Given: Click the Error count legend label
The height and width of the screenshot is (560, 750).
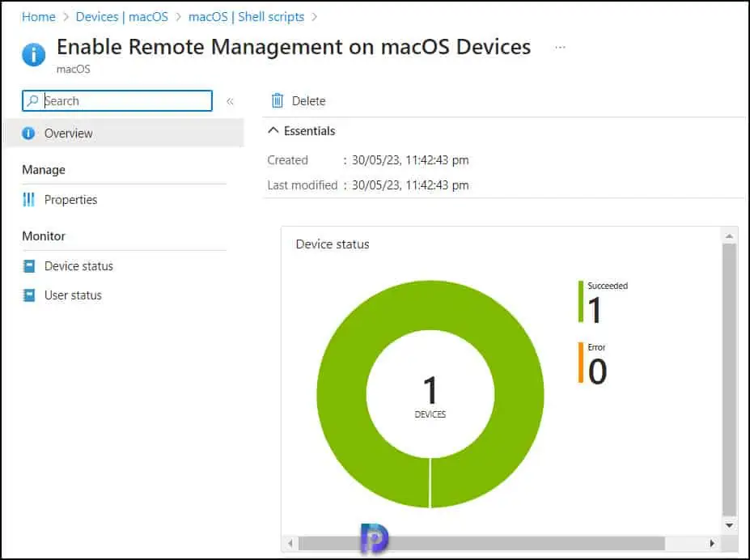Looking at the screenshot, I should click(x=596, y=347).
